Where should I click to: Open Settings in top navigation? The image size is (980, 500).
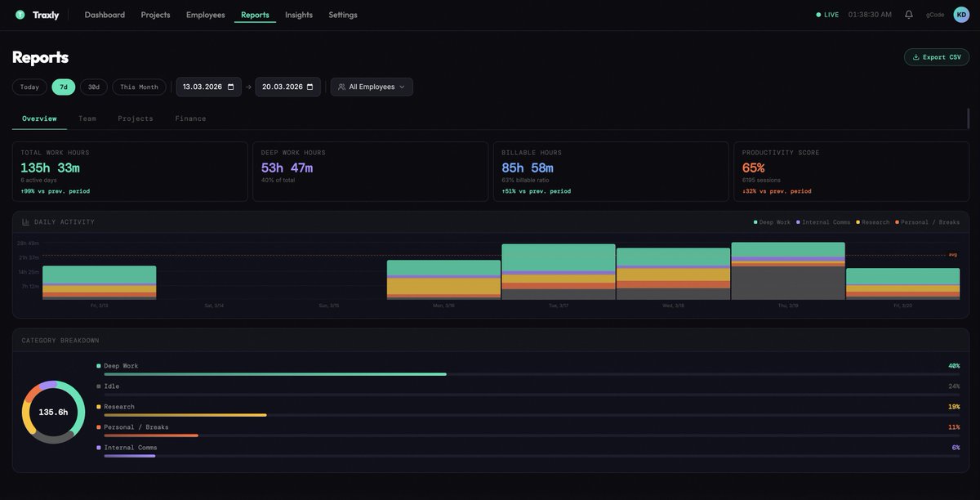coord(343,15)
